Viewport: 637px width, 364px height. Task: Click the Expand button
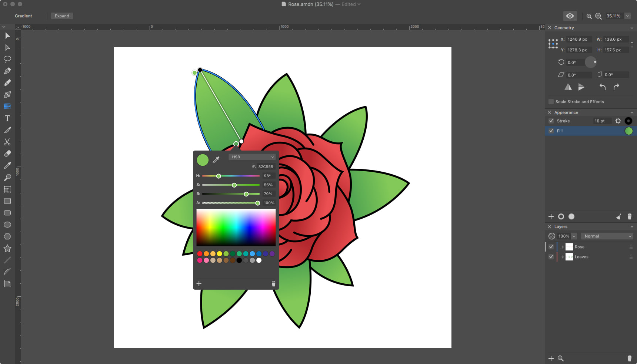62,16
